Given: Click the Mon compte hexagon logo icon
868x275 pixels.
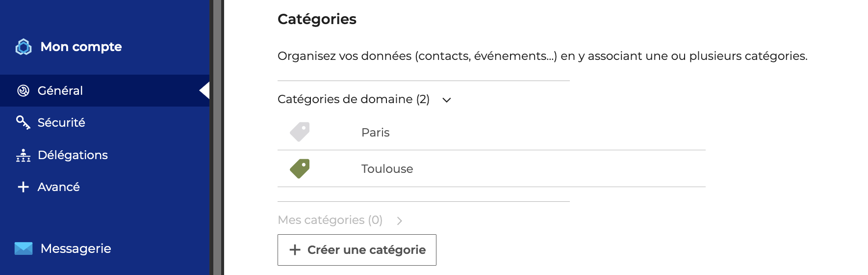Looking at the screenshot, I should tap(24, 47).
